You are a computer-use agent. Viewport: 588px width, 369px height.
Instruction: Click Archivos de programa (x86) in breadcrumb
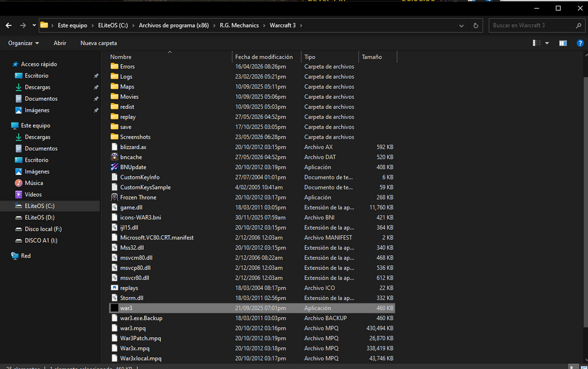(x=173, y=25)
